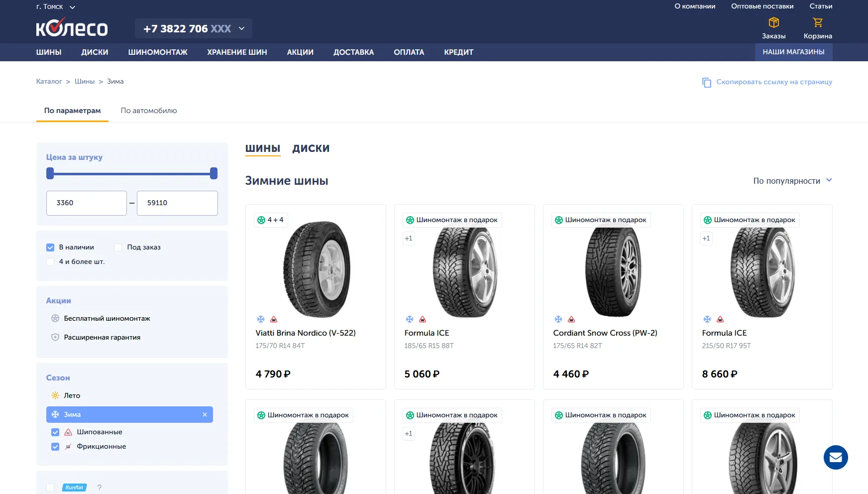
Task: Open the Formula ICE 215/50 R17 product title
Action: pyautogui.click(x=724, y=333)
